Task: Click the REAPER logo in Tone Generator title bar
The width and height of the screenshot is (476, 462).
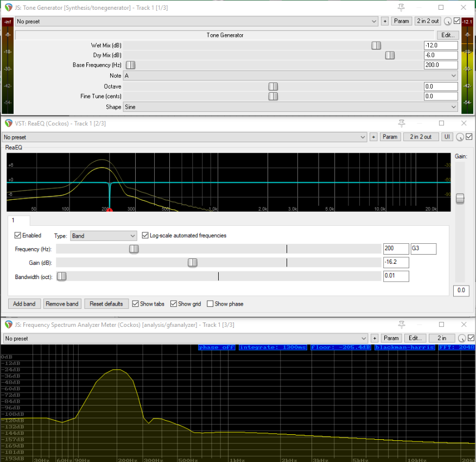Action: [x=9, y=8]
